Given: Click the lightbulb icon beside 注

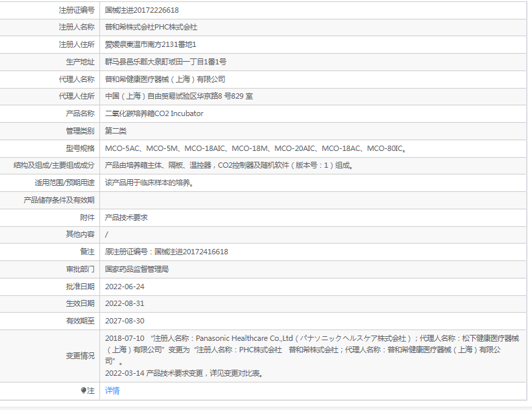Looking at the screenshot, I should click(x=83, y=391).
